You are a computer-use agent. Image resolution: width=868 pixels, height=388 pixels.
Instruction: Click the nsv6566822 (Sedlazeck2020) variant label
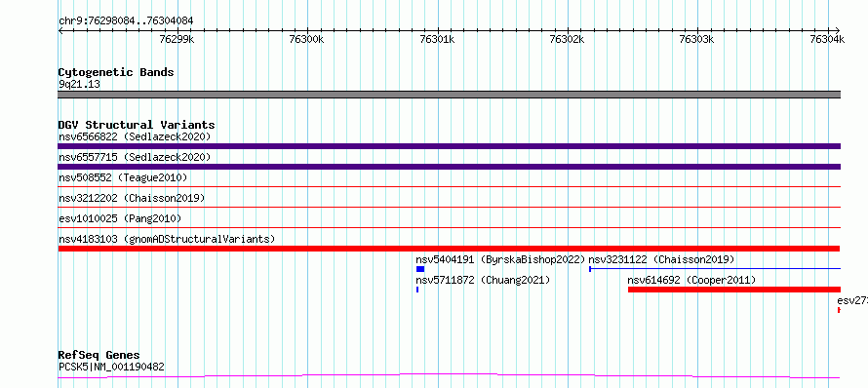[135, 136]
